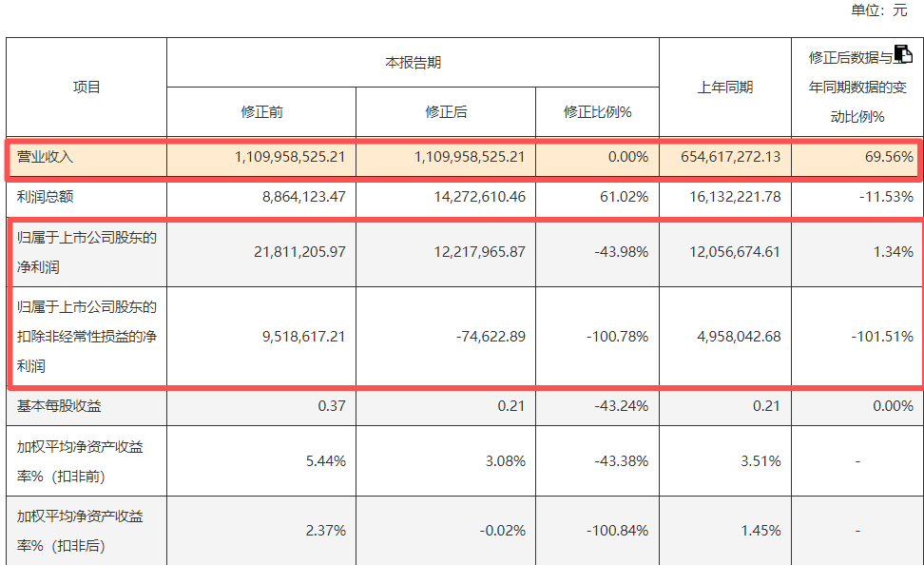This screenshot has height=565, width=924.
Task: Select the 69.56% change cell
Action: pos(890,157)
